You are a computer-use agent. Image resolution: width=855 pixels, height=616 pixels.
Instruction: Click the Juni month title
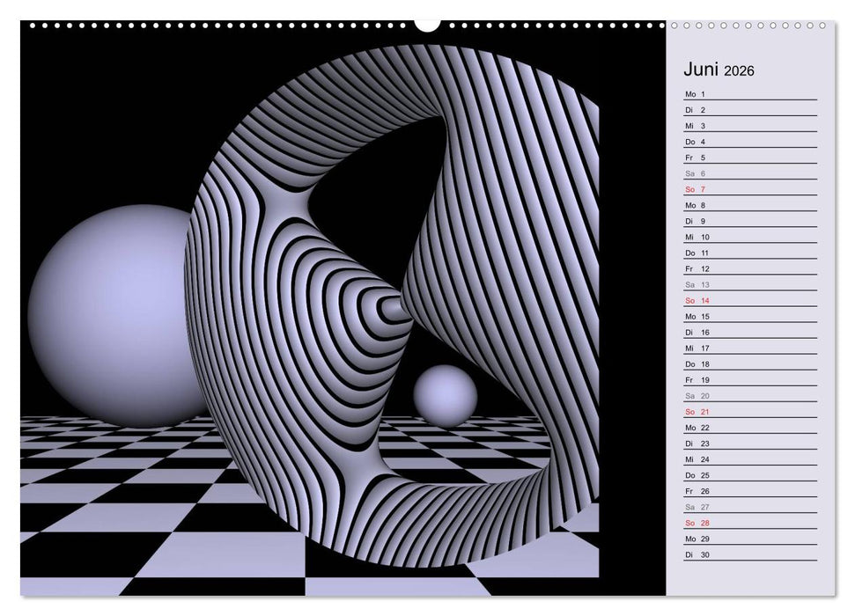pyautogui.click(x=702, y=70)
